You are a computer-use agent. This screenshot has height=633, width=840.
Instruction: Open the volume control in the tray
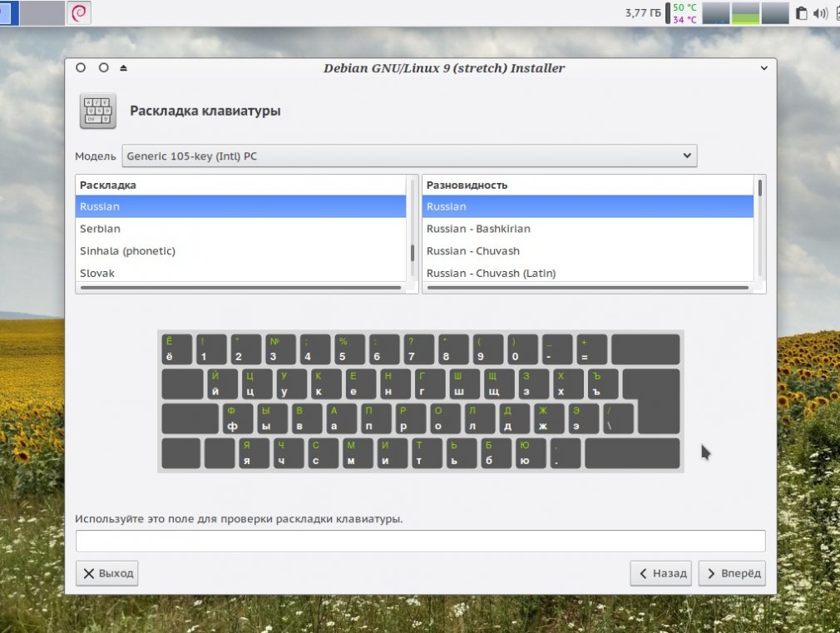pyautogui.click(x=820, y=13)
